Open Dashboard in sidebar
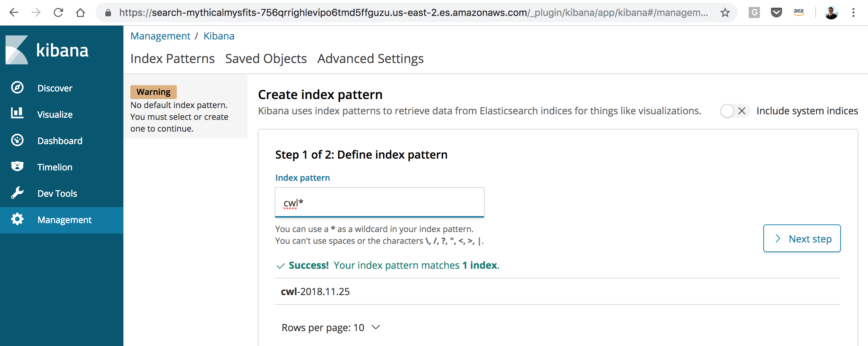 click(62, 141)
